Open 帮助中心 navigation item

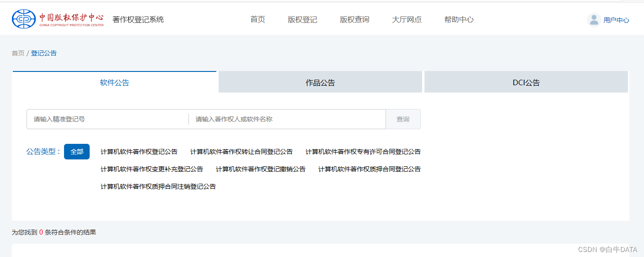[459, 20]
